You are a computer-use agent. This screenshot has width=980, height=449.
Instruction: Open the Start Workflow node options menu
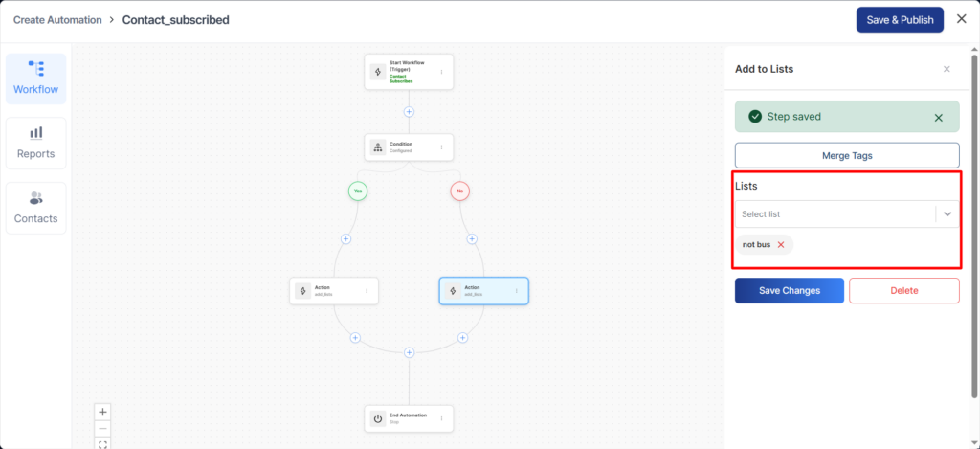point(441,72)
